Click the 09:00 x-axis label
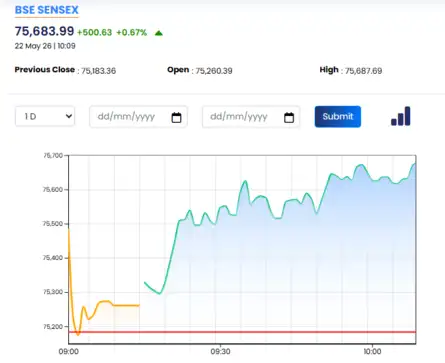445x363 pixels. point(69,352)
